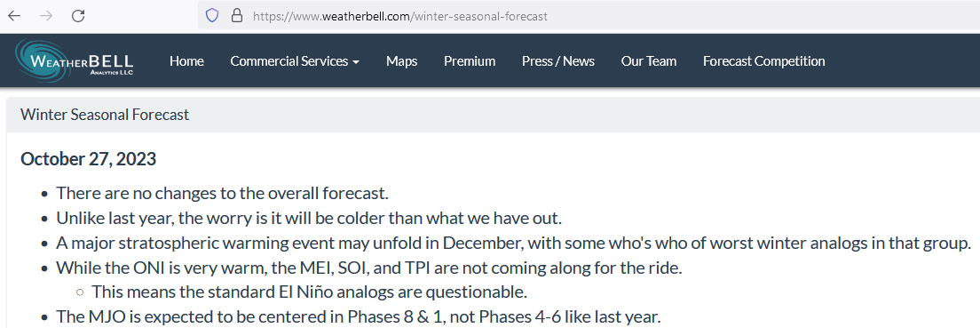Click the MJO Phases 8 & 1 bullet
980x328 pixels.
(358, 316)
